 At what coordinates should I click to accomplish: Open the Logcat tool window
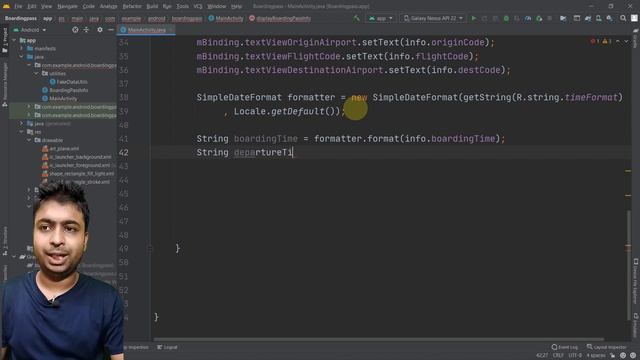pos(167,347)
